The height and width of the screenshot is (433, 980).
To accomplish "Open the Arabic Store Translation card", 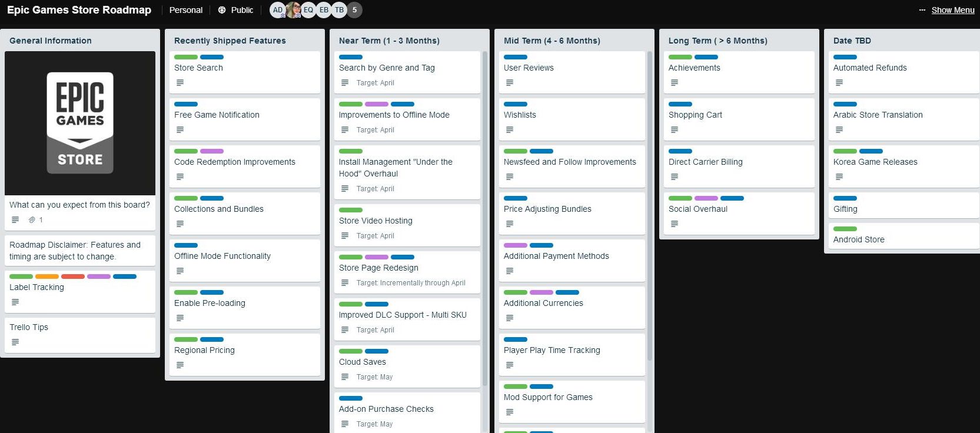I will pos(904,119).
